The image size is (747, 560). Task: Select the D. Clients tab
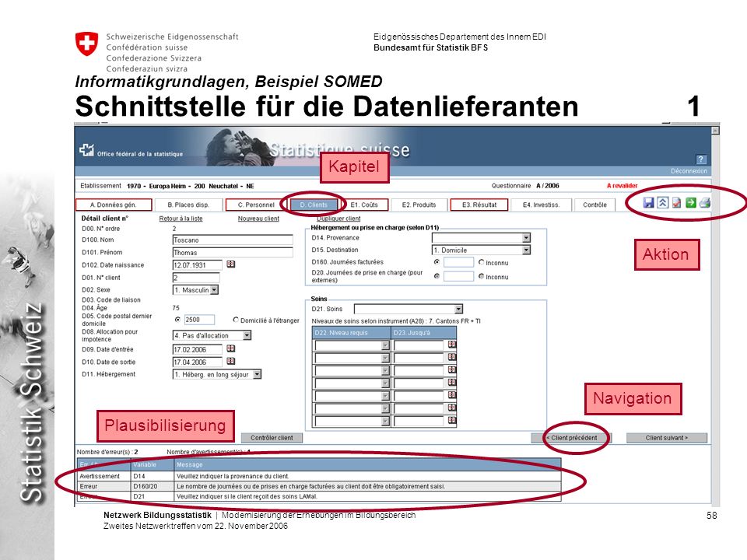pyautogui.click(x=314, y=205)
